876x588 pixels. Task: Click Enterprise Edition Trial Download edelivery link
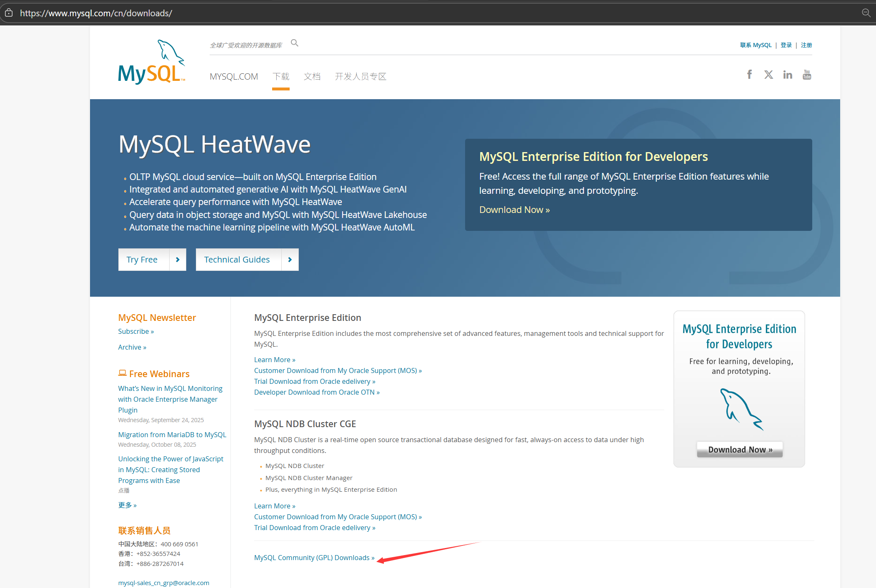[x=315, y=381]
